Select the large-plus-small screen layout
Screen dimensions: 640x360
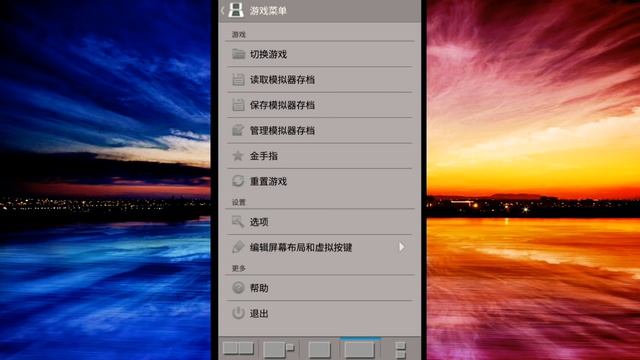tap(279, 350)
